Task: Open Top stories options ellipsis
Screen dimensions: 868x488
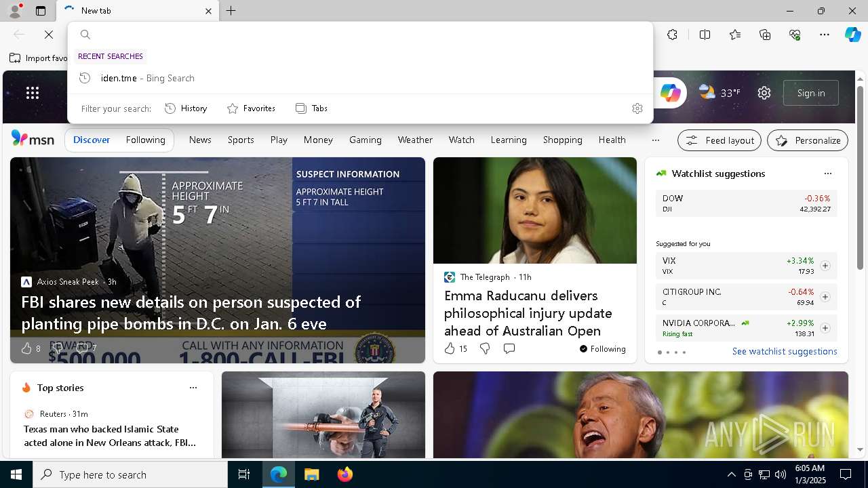Action: [x=193, y=388]
